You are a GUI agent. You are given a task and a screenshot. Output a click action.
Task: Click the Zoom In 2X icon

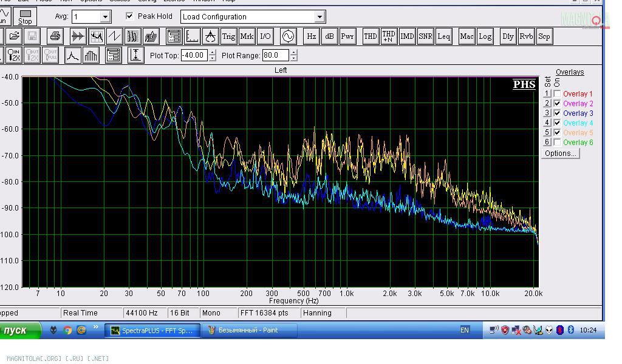[13, 55]
